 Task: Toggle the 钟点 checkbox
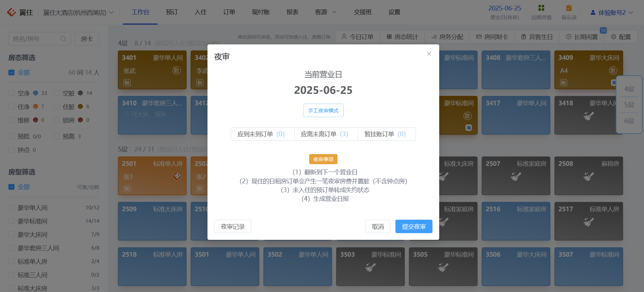(11, 150)
